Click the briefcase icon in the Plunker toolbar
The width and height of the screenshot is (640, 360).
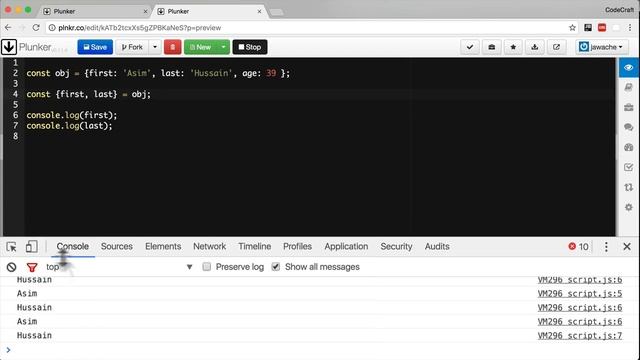491,47
